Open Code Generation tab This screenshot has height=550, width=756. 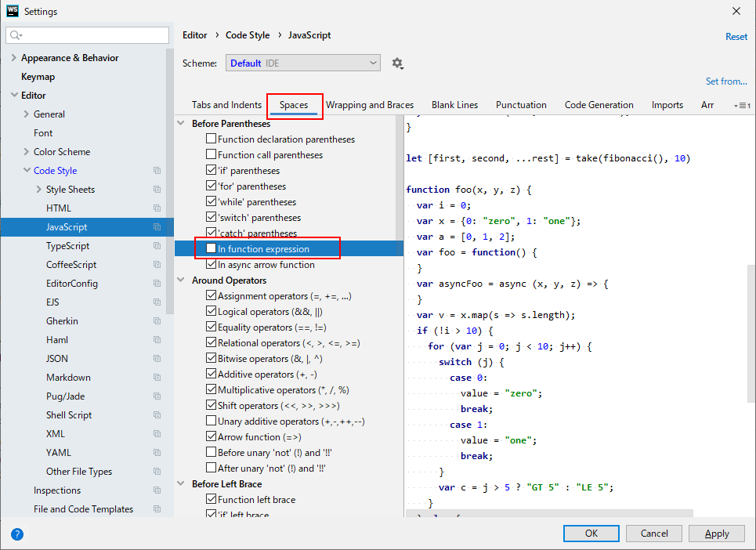(x=599, y=105)
